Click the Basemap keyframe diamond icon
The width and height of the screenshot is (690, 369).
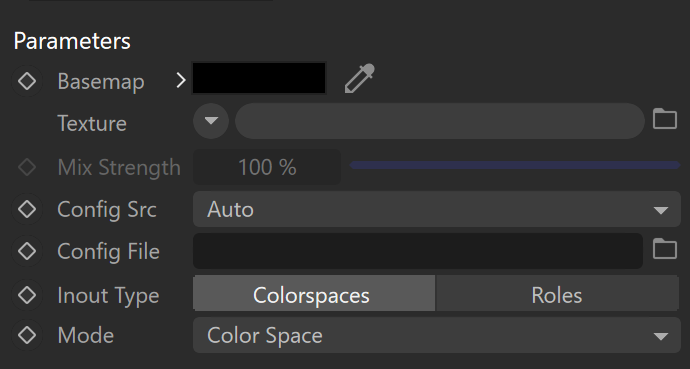coord(27,81)
